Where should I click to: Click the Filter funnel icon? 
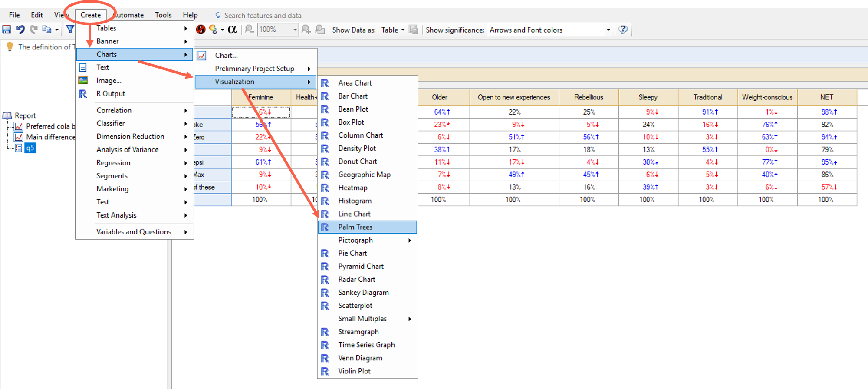70,30
